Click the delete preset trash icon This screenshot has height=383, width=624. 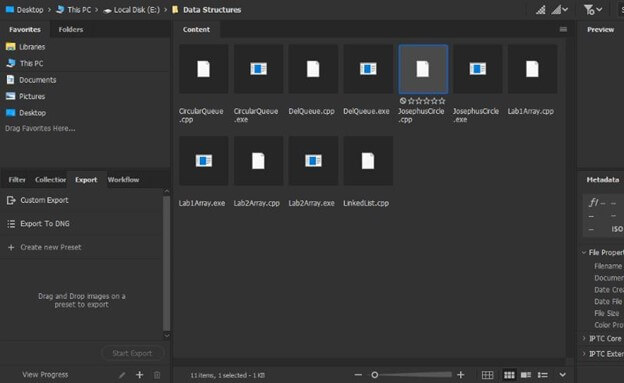click(x=157, y=375)
